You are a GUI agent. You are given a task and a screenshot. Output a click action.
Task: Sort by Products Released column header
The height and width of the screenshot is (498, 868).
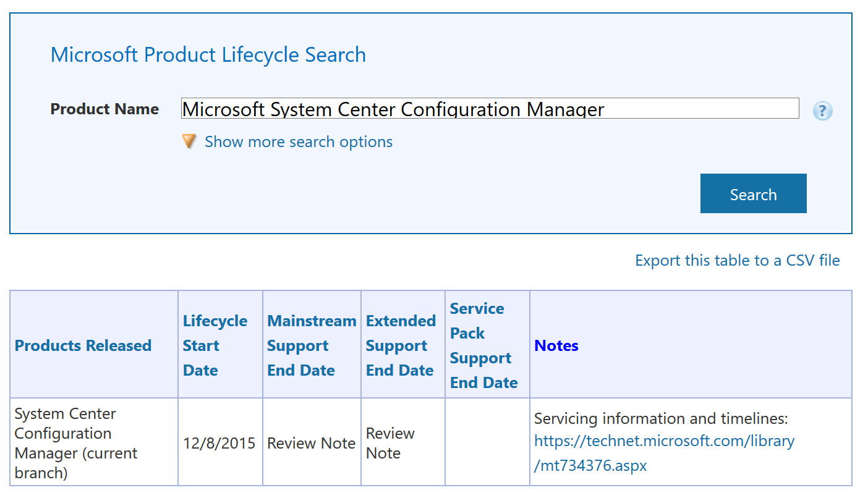click(83, 345)
